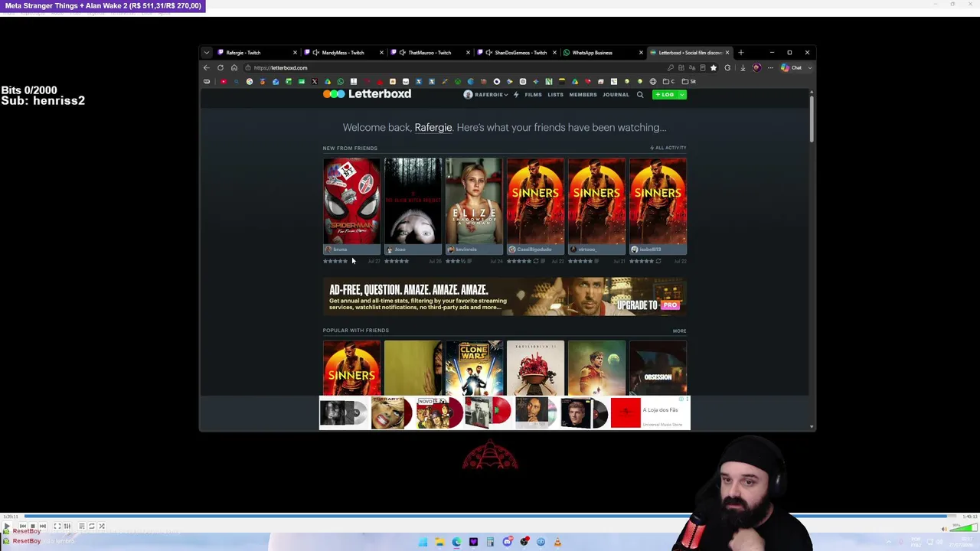Open browser downloads icon
This screenshot has height=551, width=980.
(742, 67)
